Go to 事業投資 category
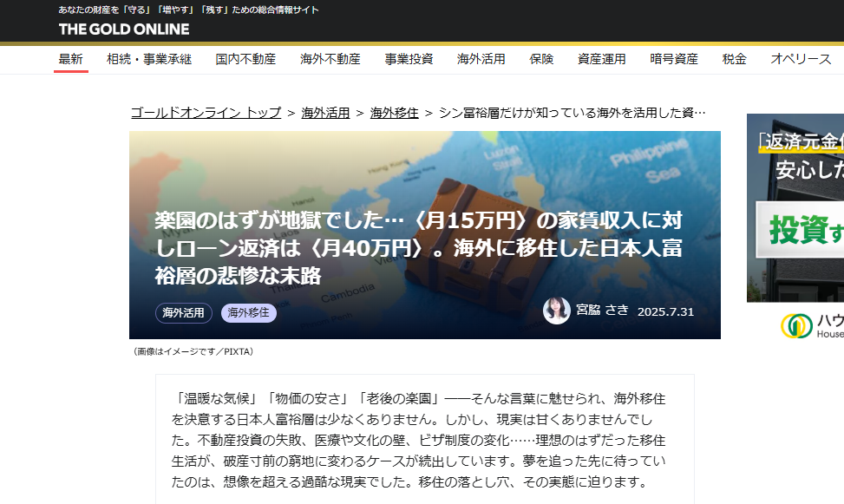 (x=409, y=59)
